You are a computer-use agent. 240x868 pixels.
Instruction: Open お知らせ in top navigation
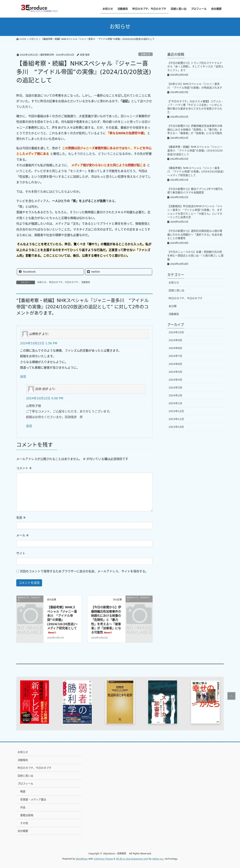point(108,9)
